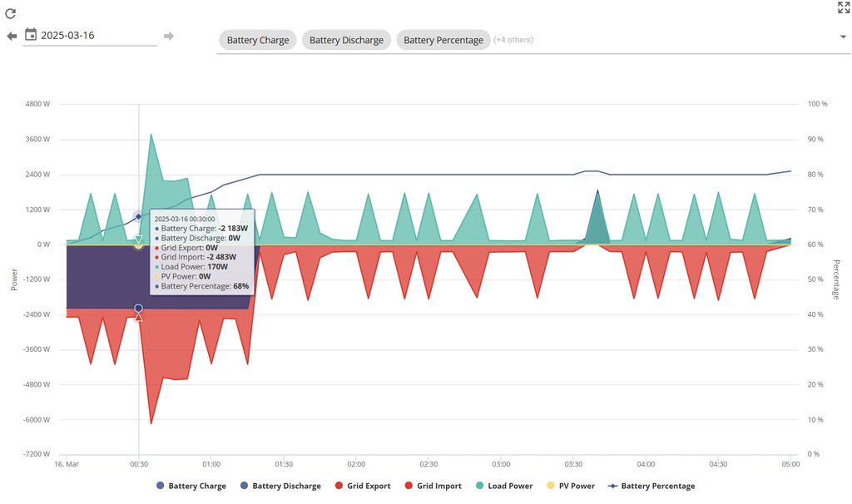Click the refresh icon

(x=10, y=14)
